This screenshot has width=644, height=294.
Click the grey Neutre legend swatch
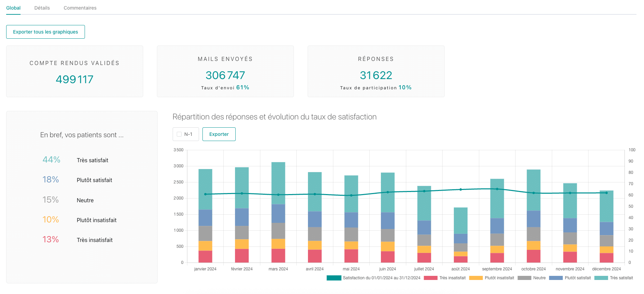click(524, 278)
